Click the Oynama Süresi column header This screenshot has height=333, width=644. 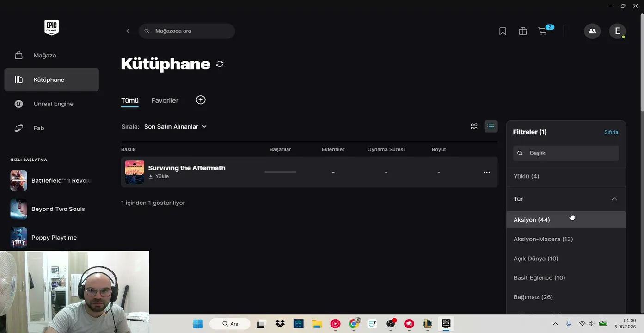(386, 149)
